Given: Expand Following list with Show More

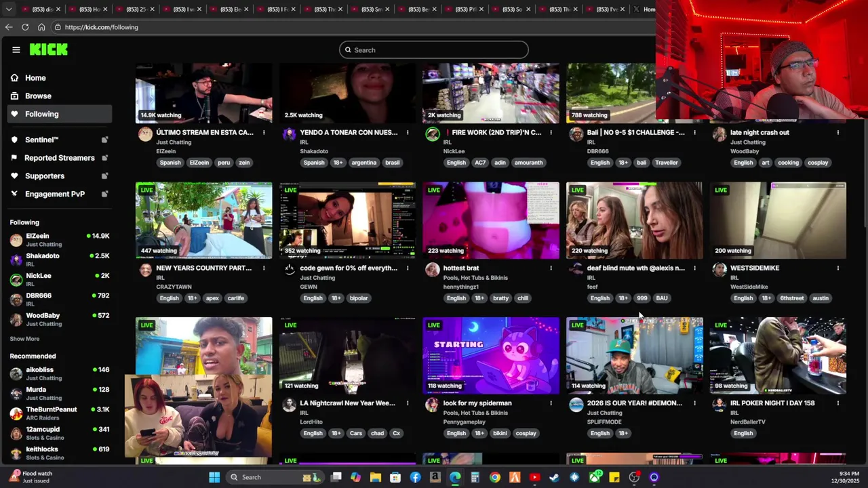Looking at the screenshot, I should [x=24, y=339].
